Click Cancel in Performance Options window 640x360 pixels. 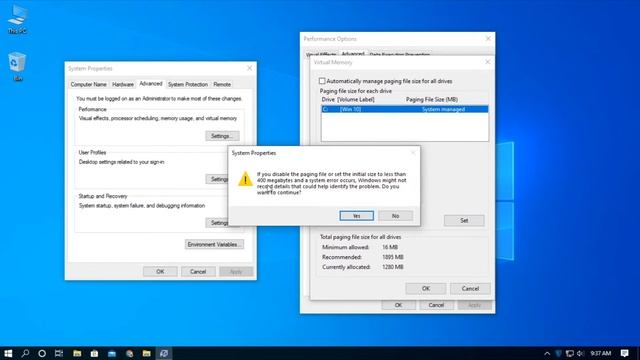pyautogui.click(x=436, y=305)
